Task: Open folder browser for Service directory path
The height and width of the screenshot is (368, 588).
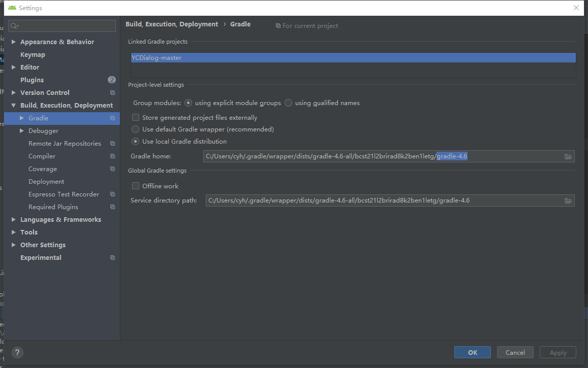Action: click(x=568, y=200)
